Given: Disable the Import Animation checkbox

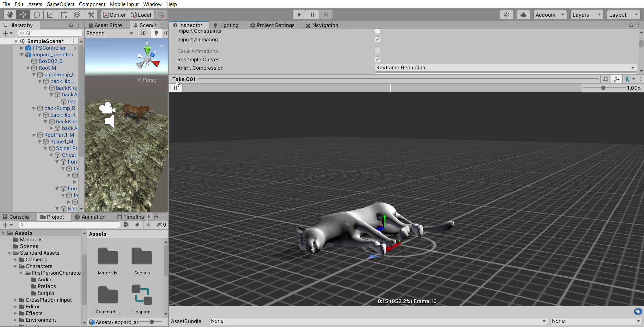Looking at the screenshot, I should (x=378, y=39).
